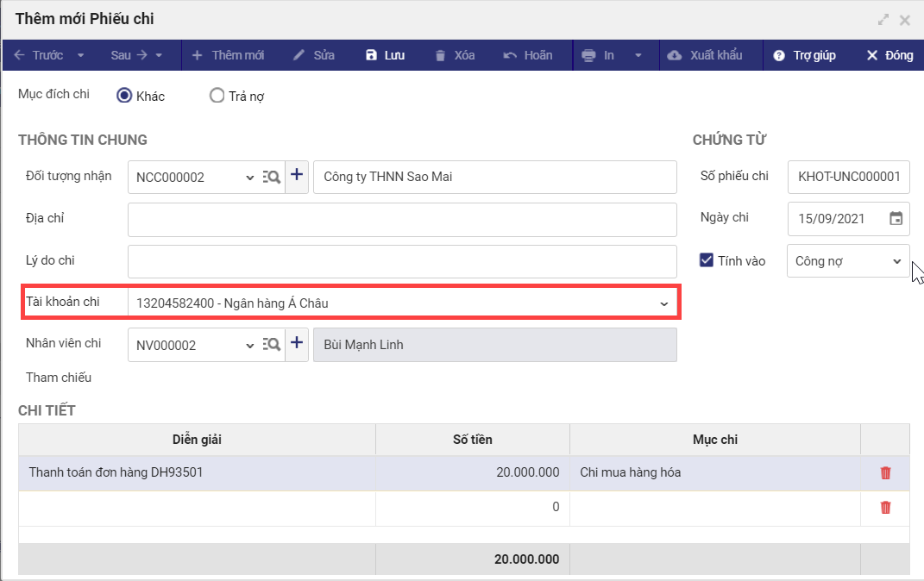This screenshot has width=924, height=581.
Task: Delete the empty second detail row
Action: [885, 508]
